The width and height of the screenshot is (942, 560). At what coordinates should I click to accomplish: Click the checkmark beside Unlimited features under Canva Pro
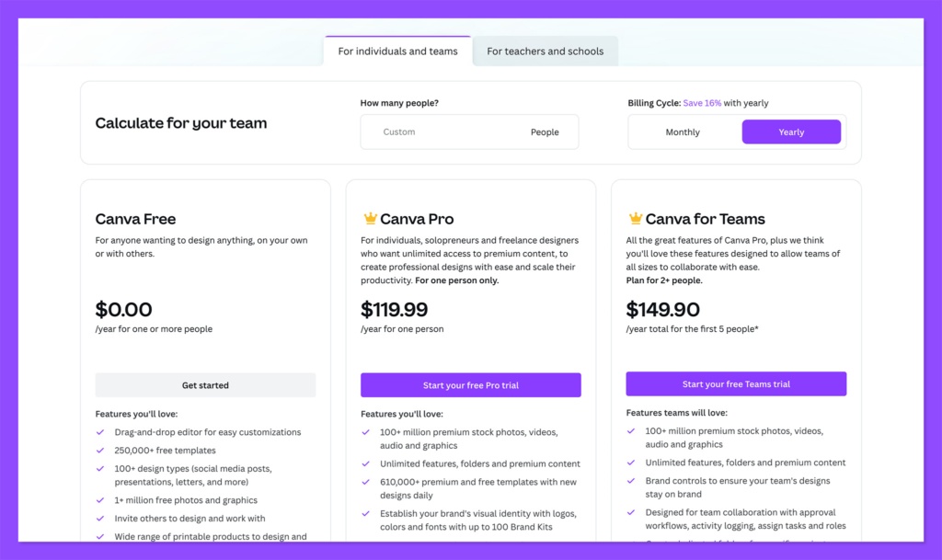click(366, 463)
